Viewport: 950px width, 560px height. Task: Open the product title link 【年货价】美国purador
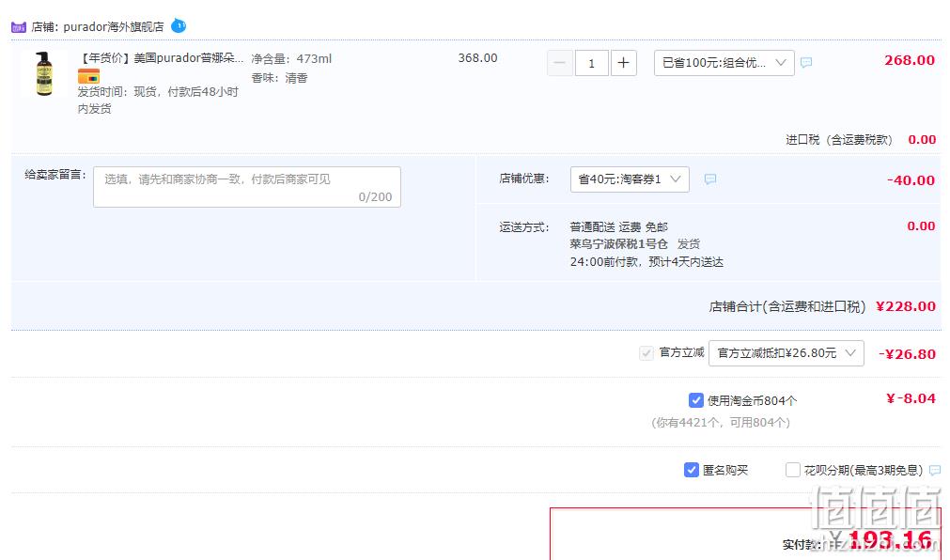(x=161, y=58)
